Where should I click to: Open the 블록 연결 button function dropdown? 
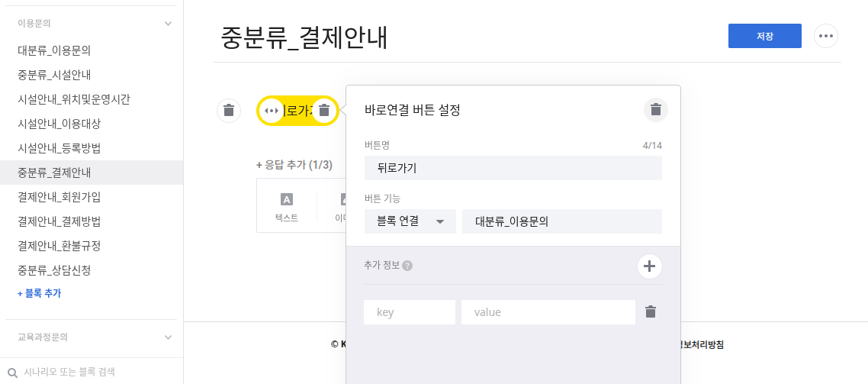(410, 221)
